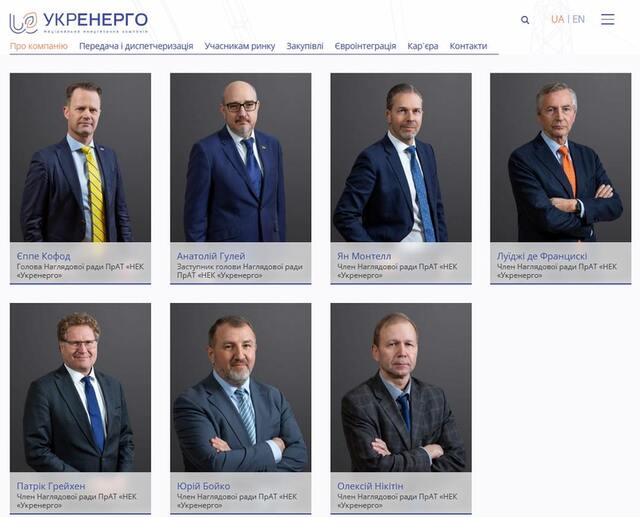Open the search magnifier icon
Viewport: 640px width, 517px height.
pos(525,20)
